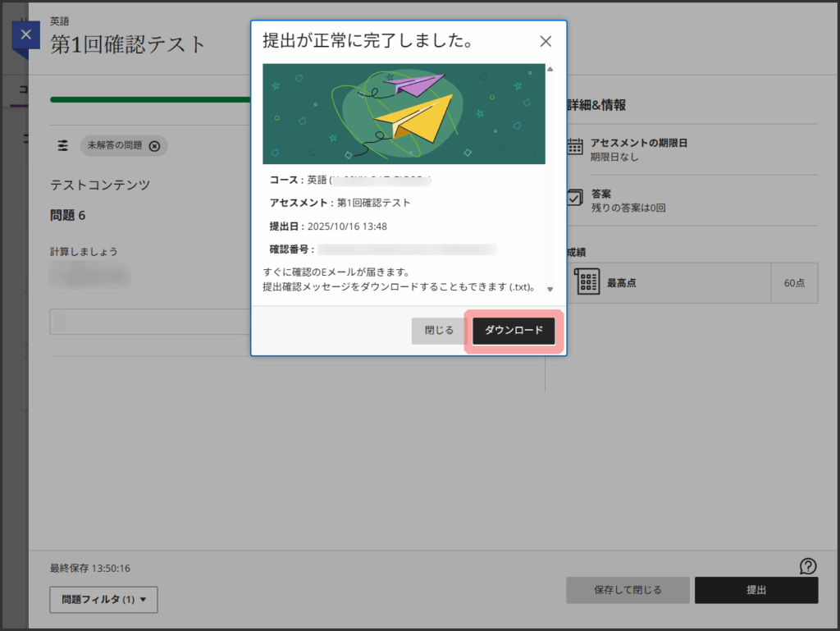
Task: Click 閉じる to close the dialog
Action: [x=439, y=331]
